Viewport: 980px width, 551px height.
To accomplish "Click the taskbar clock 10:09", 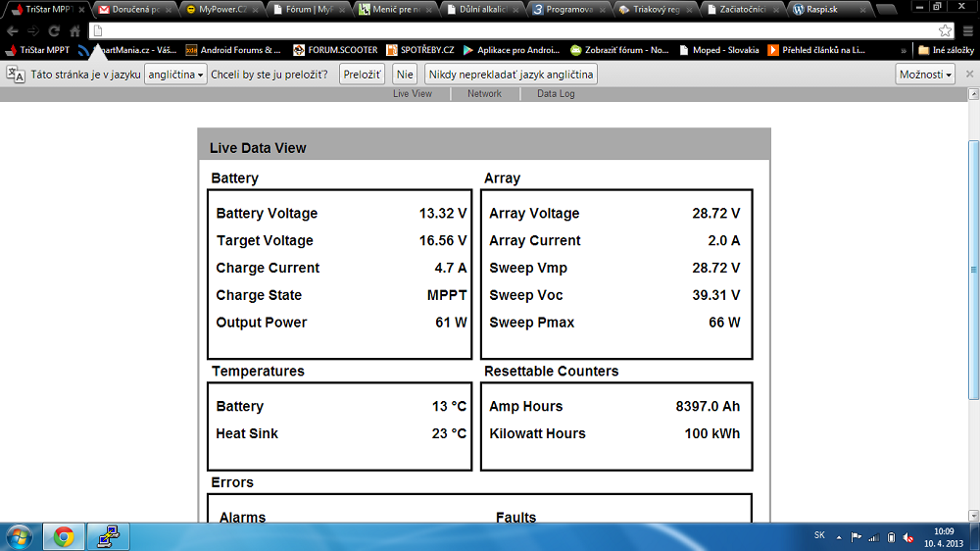I will click(944, 531).
